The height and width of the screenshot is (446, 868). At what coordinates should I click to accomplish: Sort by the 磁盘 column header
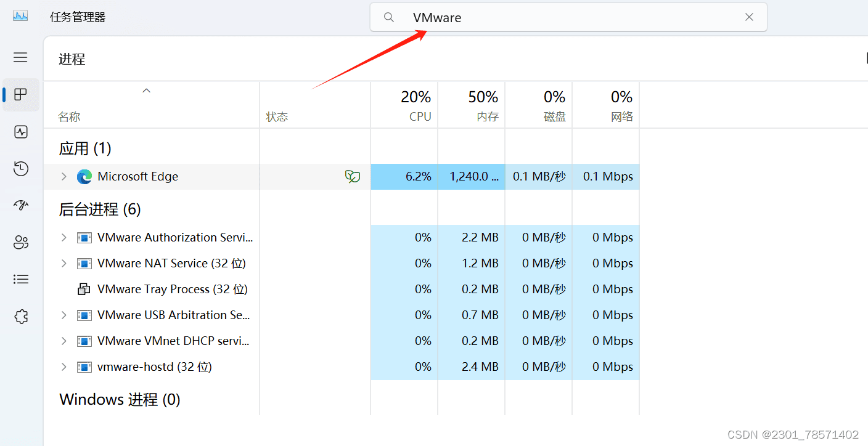(539, 105)
